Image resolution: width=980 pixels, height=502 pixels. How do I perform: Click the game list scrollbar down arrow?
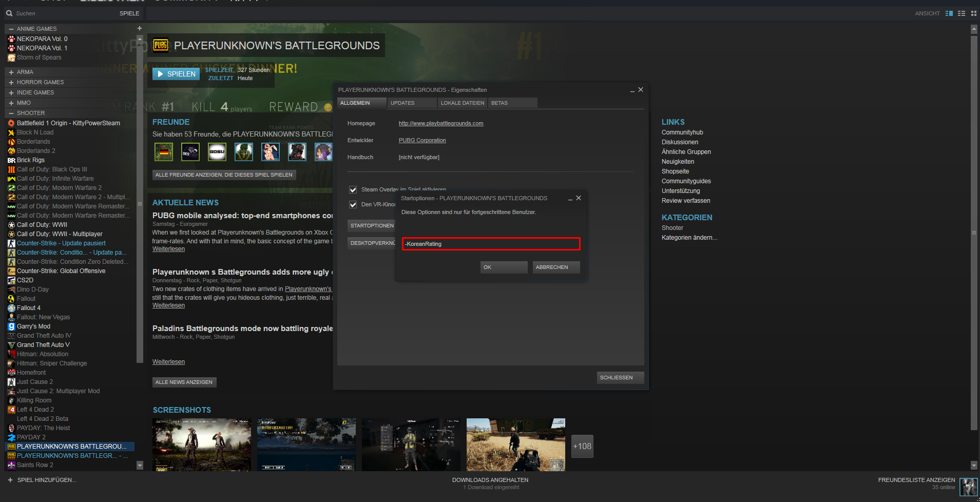pos(140,466)
